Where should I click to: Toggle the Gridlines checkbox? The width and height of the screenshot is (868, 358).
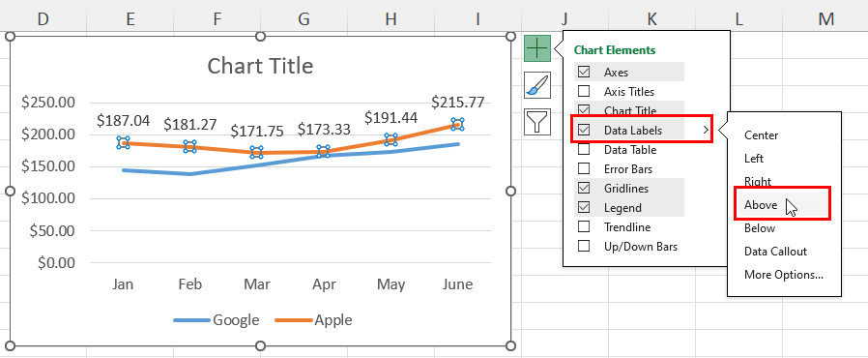[584, 189]
